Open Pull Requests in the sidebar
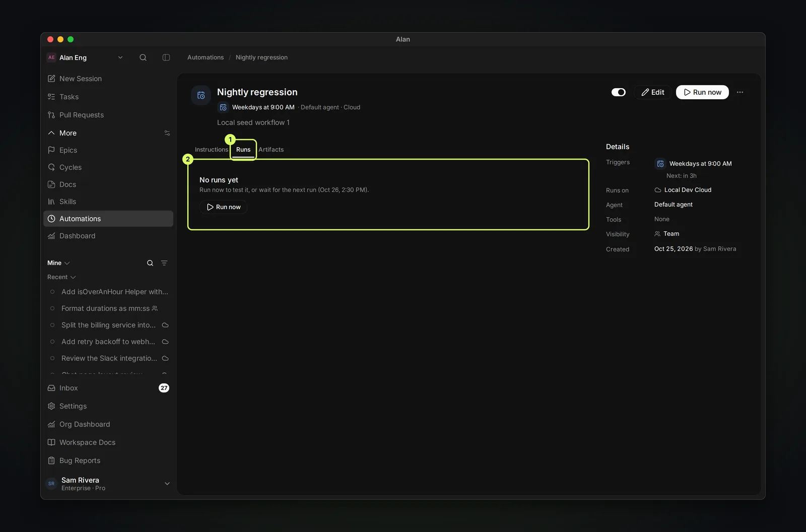 pyautogui.click(x=108, y=115)
